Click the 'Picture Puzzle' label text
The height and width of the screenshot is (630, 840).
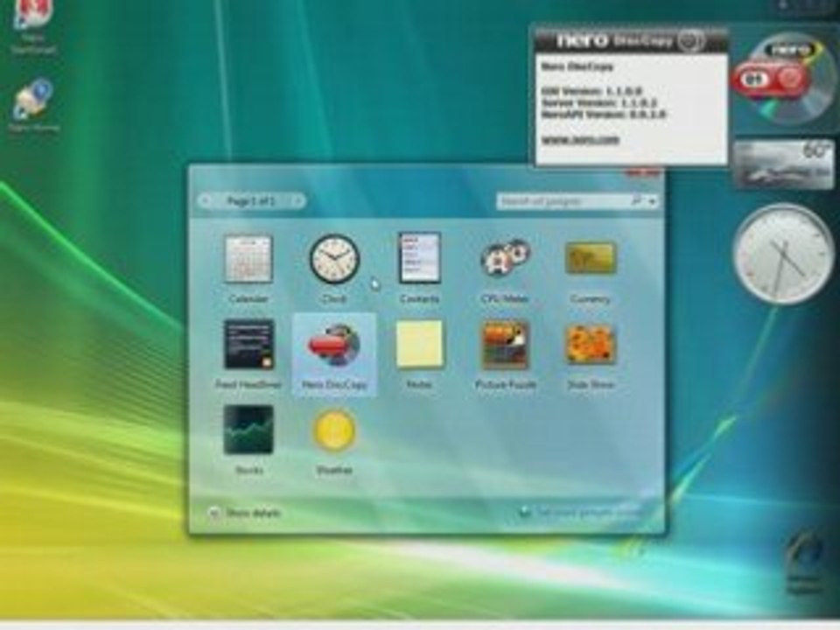click(x=505, y=384)
